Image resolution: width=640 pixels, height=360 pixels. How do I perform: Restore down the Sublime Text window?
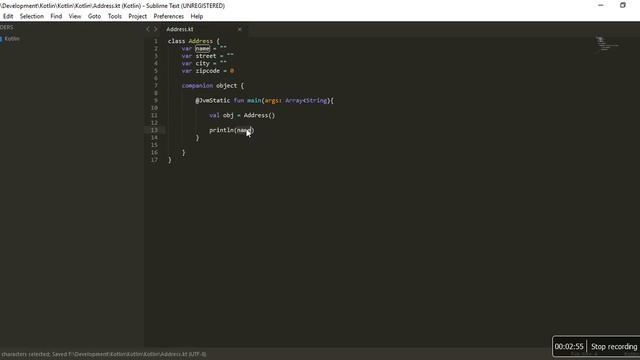click(x=622, y=5)
